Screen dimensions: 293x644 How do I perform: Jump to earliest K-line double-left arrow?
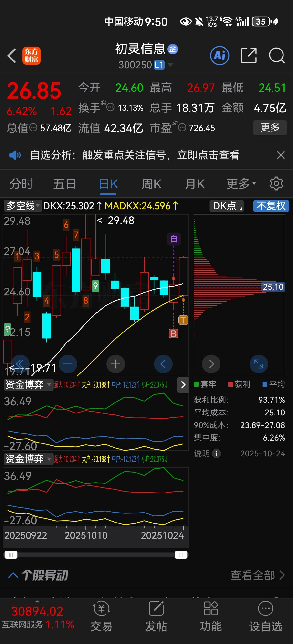pos(20,364)
